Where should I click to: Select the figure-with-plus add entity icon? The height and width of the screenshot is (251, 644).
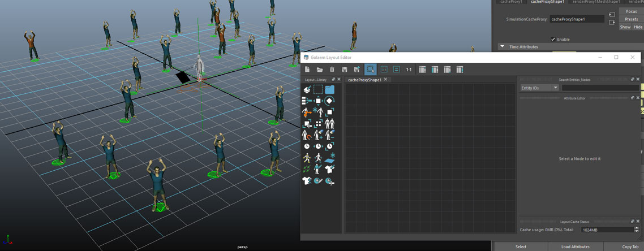point(318,135)
